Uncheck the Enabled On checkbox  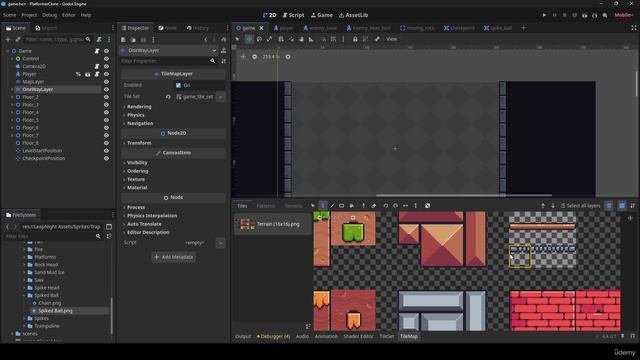click(x=178, y=85)
